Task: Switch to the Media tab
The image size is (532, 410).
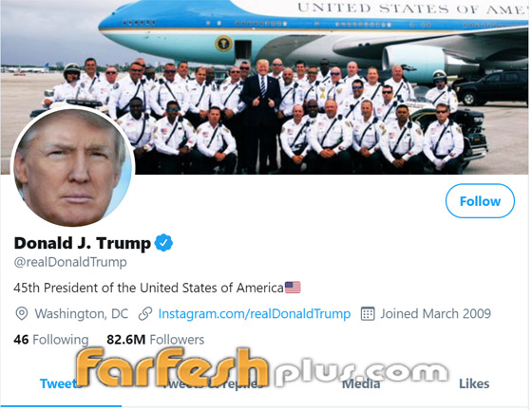Action: pyautogui.click(x=361, y=384)
